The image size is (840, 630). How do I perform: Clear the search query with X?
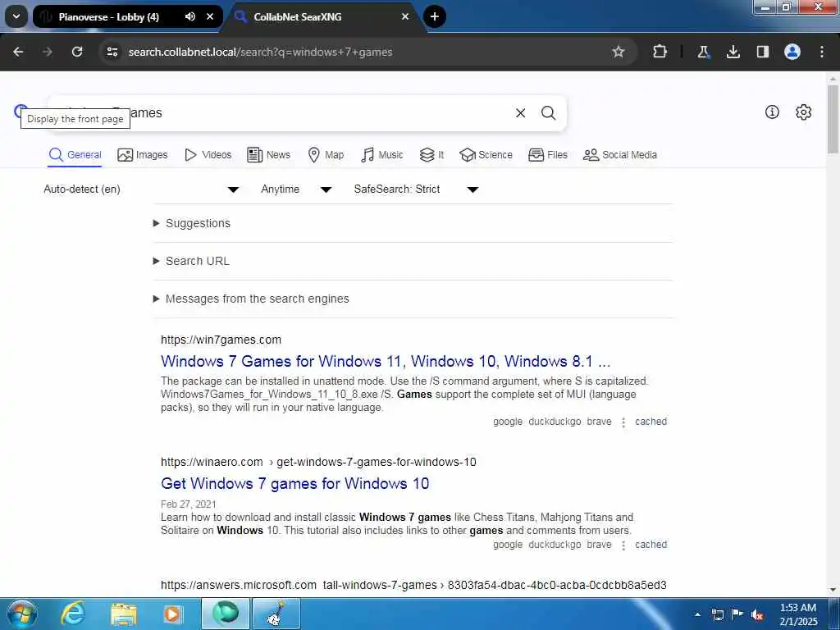[x=520, y=113]
